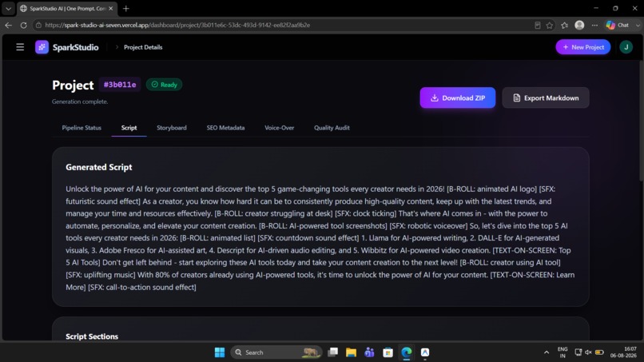Image resolution: width=644 pixels, height=362 pixels.
Task: Click the last pinned taskbar app icon
Action: coord(425,352)
